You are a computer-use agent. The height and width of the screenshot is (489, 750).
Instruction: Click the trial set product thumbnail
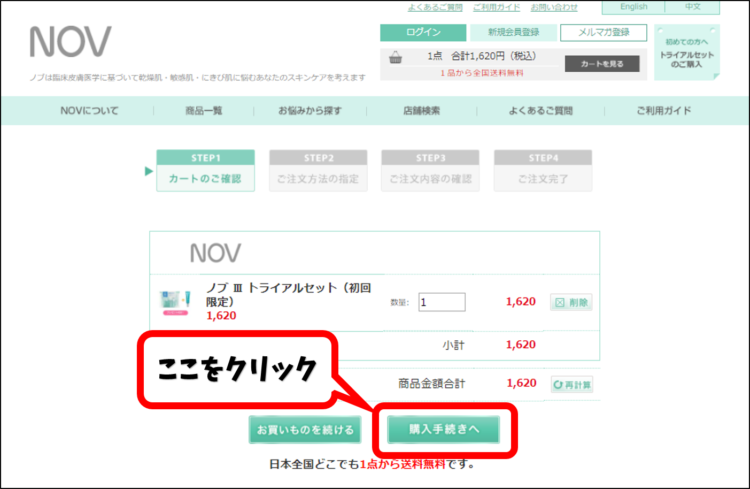(176, 303)
